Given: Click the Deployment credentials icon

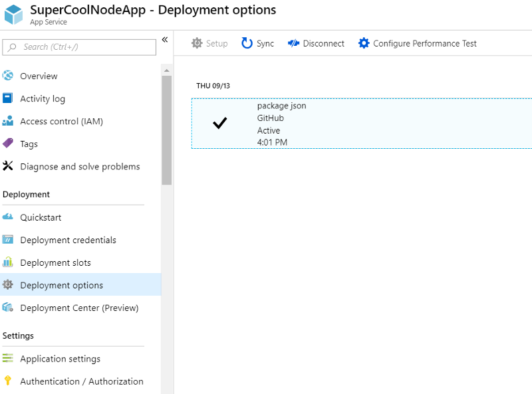Looking at the screenshot, I should click(7, 239).
